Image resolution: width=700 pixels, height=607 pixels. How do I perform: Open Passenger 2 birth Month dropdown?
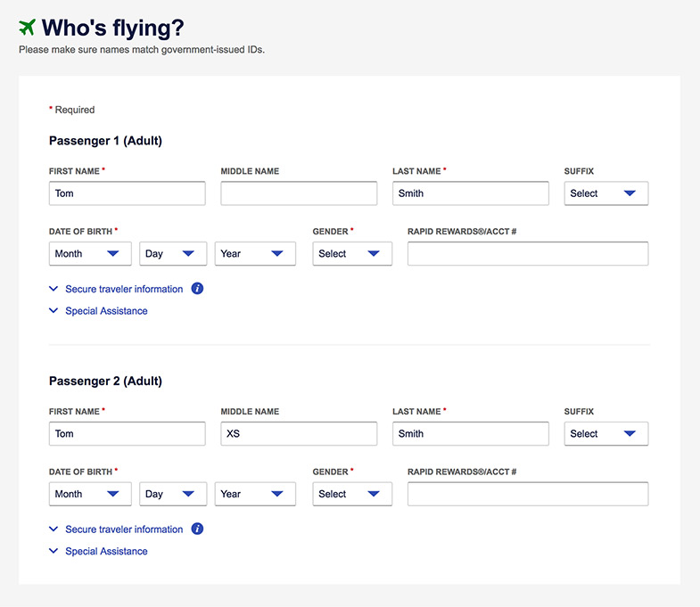[x=90, y=495]
